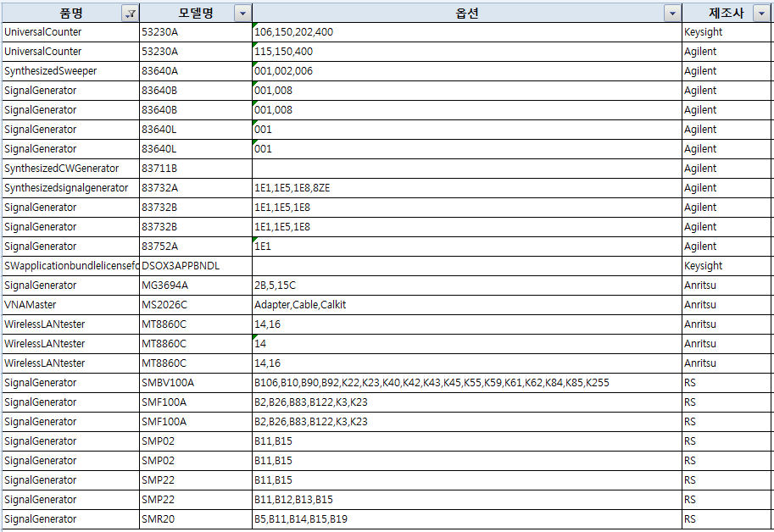Click the DSOX3APPBNDL model cell

pos(181,266)
